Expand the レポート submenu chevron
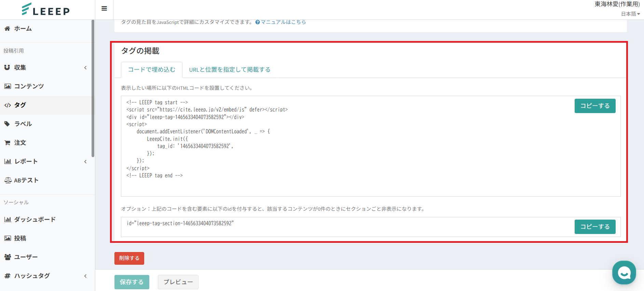 (x=85, y=162)
